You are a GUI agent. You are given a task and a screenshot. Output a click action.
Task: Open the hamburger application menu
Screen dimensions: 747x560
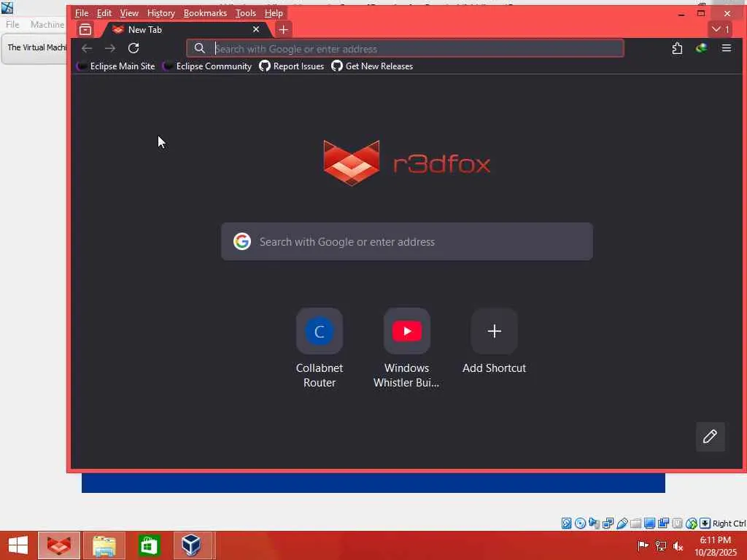727,48
